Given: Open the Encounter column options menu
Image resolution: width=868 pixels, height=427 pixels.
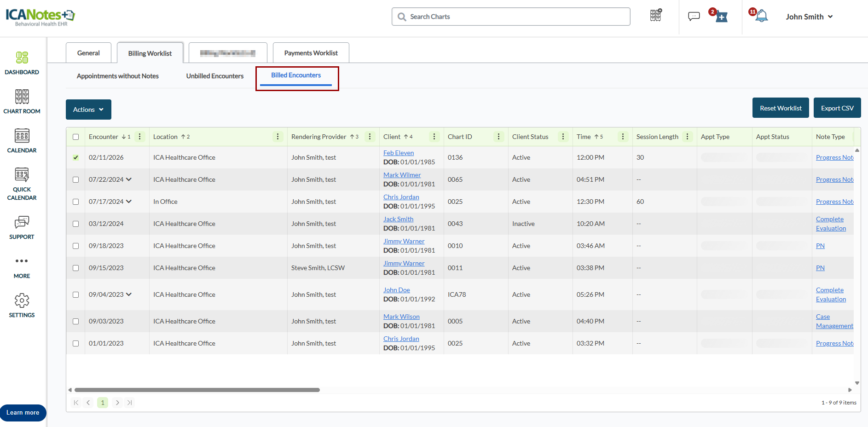Looking at the screenshot, I should coord(140,137).
